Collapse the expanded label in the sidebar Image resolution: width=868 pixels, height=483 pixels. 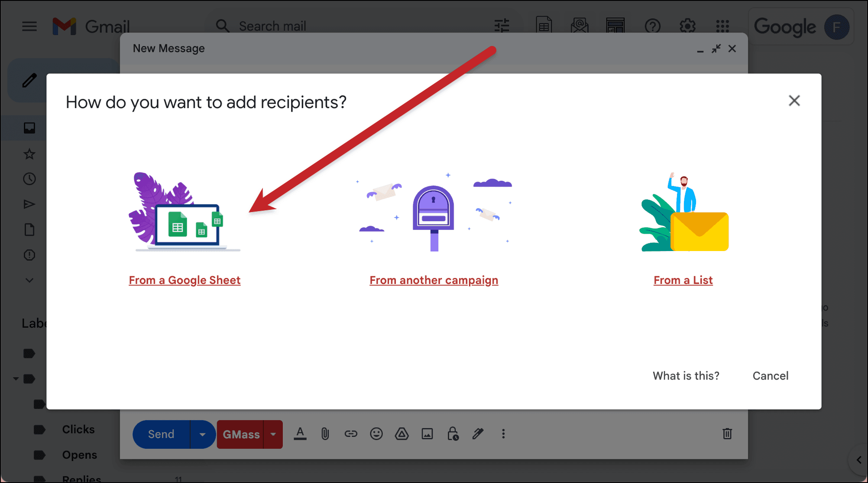[x=16, y=378]
